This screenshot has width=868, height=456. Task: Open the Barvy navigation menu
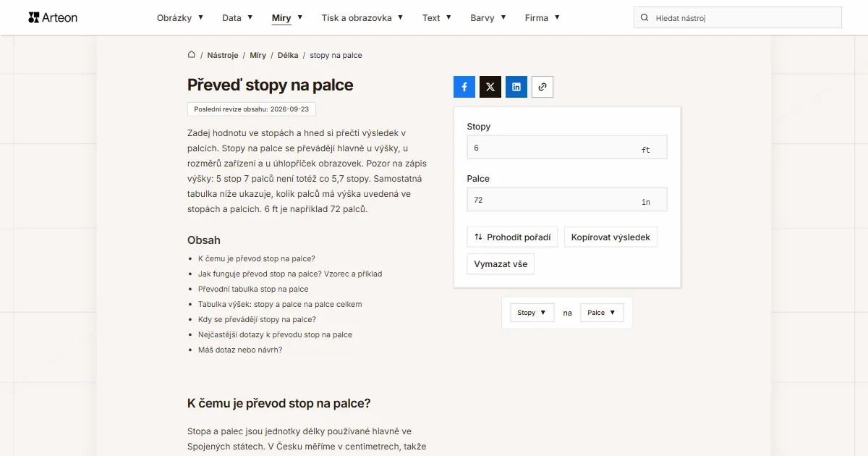click(488, 18)
